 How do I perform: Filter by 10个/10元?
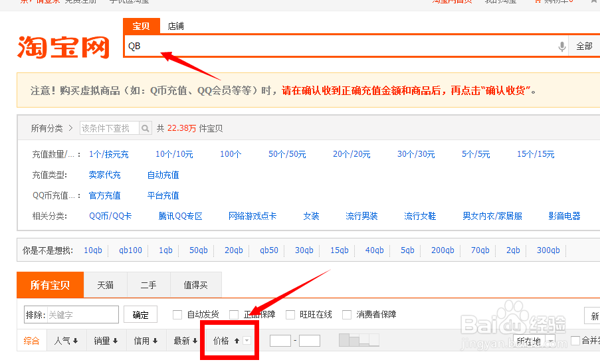click(x=174, y=154)
